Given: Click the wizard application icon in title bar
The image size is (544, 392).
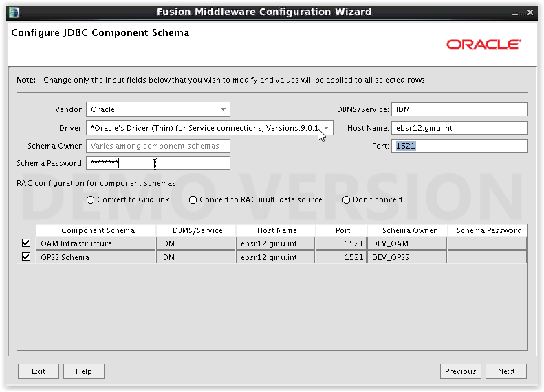Looking at the screenshot, I should point(14,12).
